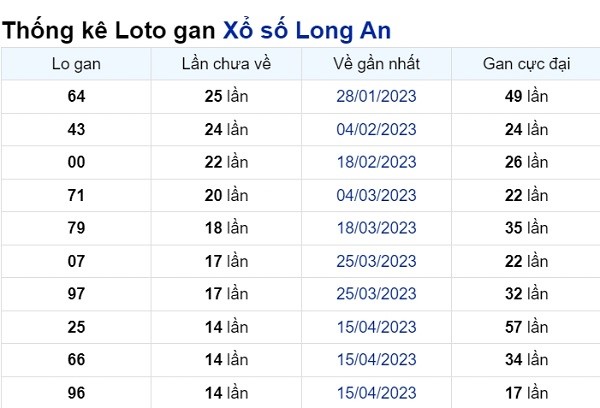Open the 04/03/2023 draw date

click(x=376, y=195)
